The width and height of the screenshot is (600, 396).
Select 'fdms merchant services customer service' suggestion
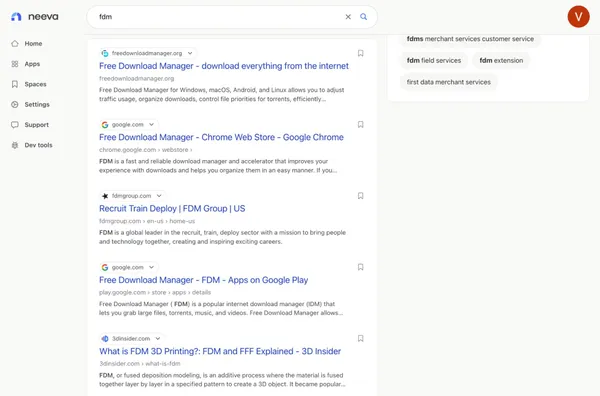(x=470, y=39)
